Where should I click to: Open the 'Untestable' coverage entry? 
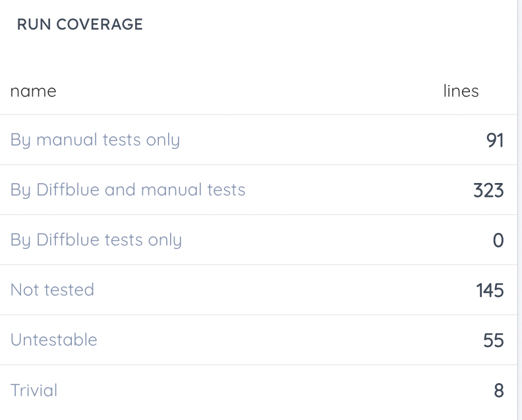point(54,340)
